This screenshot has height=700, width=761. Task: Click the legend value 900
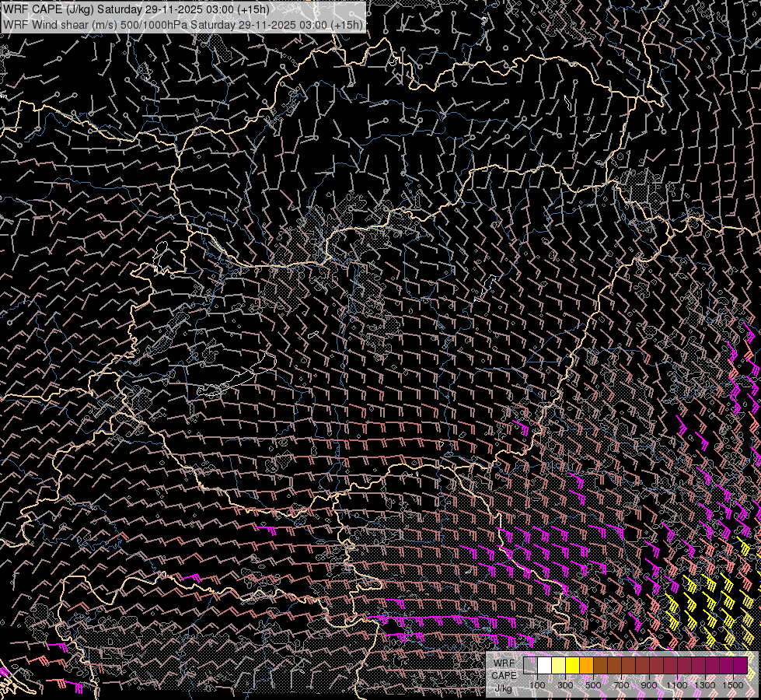click(x=649, y=685)
